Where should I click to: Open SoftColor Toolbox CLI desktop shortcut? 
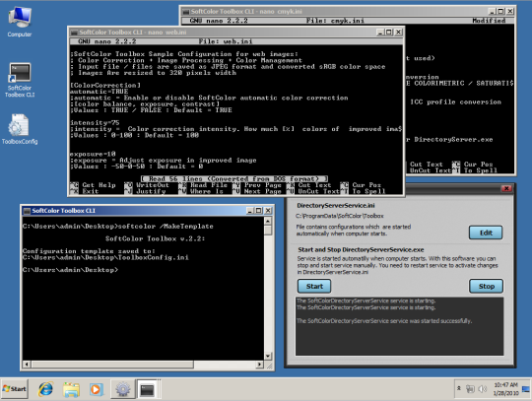pyautogui.click(x=20, y=80)
